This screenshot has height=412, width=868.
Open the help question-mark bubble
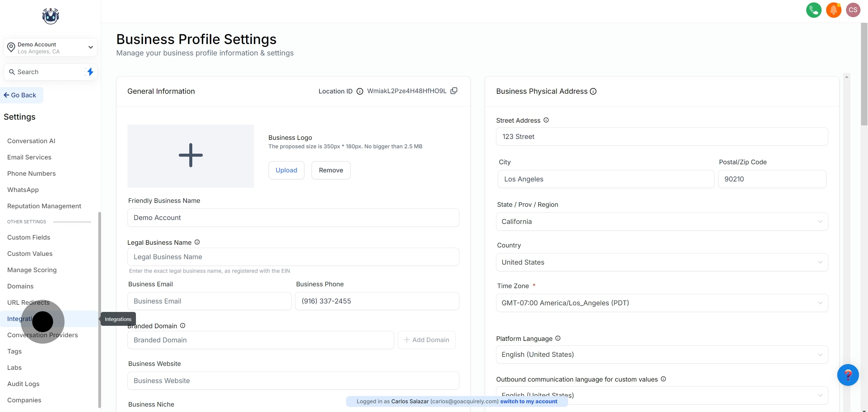coord(848,375)
